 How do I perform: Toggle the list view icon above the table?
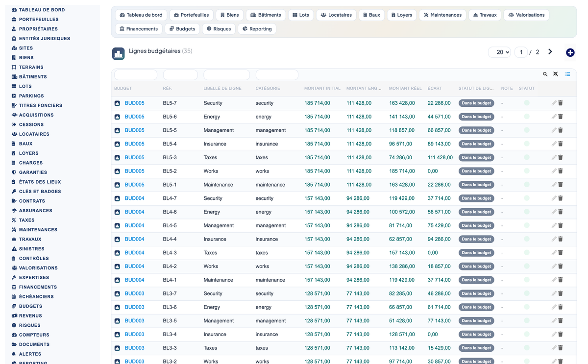coord(568,74)
